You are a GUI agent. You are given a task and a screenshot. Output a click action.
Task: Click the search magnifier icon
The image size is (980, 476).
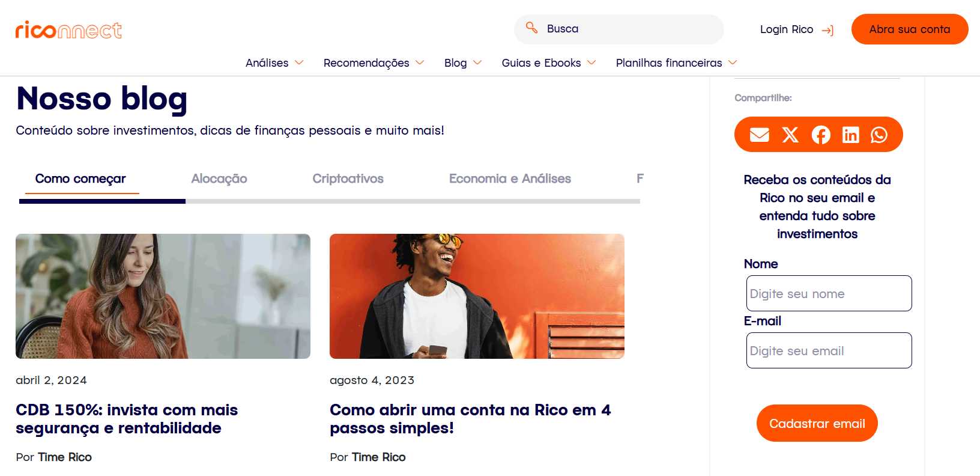pyautogui.click(x=531, y=28)
